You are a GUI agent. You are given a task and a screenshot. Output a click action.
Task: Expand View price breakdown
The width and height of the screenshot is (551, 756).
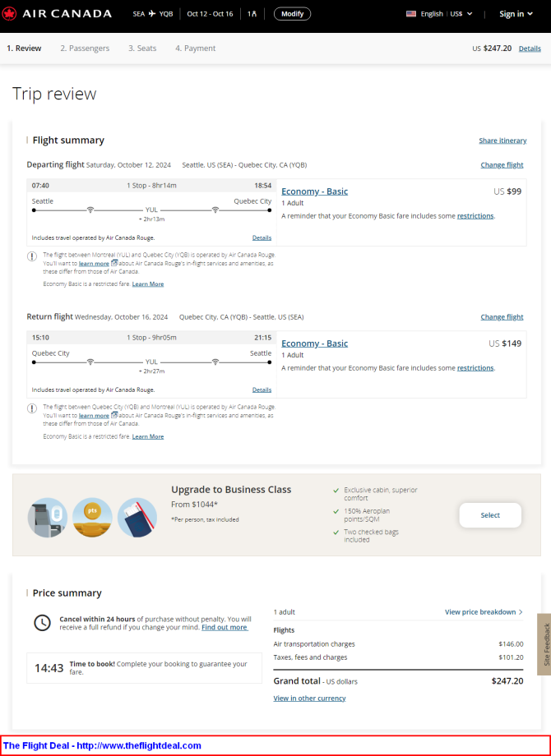tap(484, 612)
